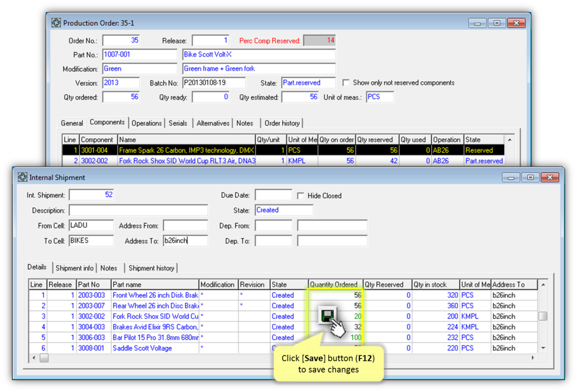Click the Order No. field
577x392 pixels.
[x=121, y=40]
